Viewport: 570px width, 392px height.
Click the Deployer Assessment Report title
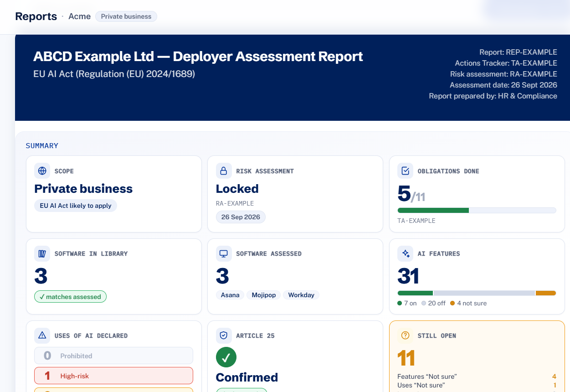pyautogui.click(x=198, y=57)
